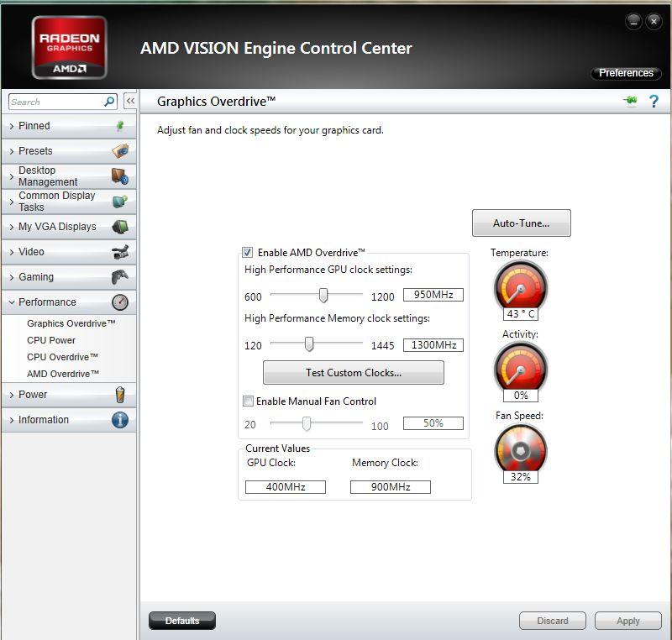
Task: Click Test Custom Clocks button
Action: (354, 373)
